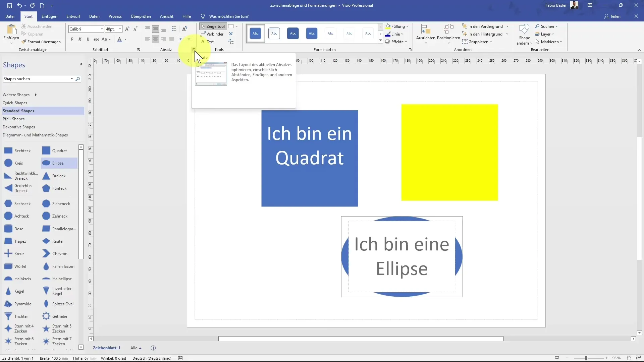This screenshot has height=362, width=644.
Task: Toggle strikethrough text formatting
Action: coord(96,39)
